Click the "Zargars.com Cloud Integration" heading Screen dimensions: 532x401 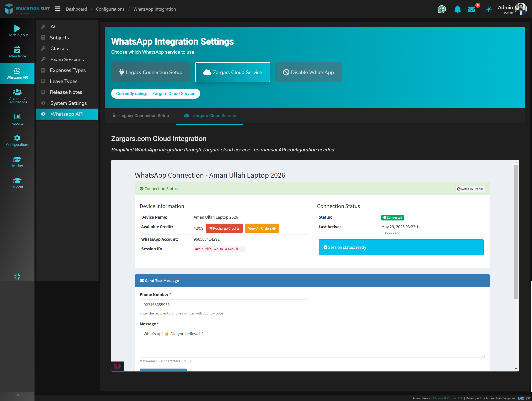(158, 139)
